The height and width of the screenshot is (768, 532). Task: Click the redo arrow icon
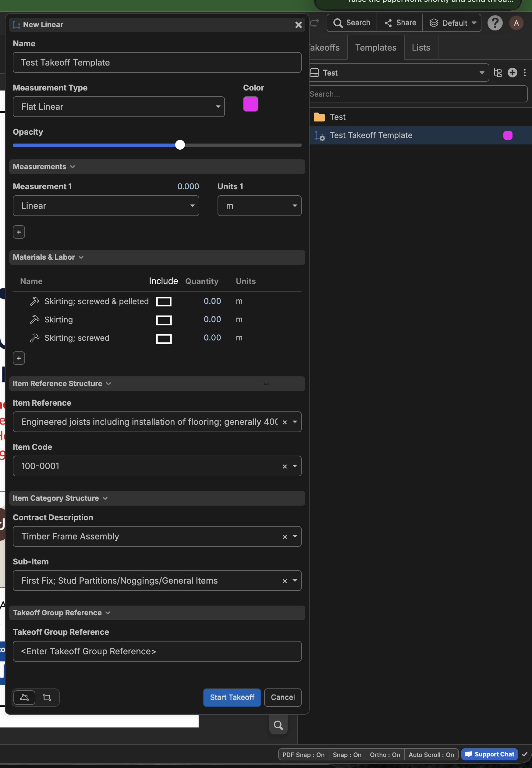pyautogui.click(x=314, y=23)
